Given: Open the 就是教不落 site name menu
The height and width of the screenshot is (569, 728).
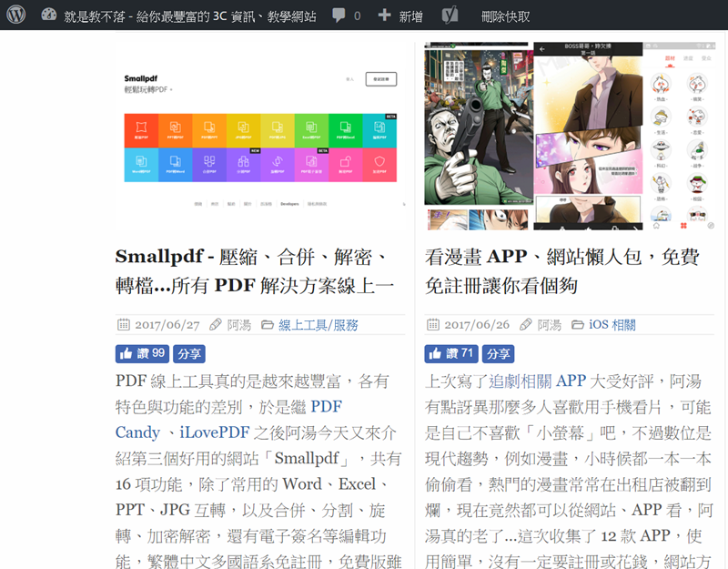Looking at the screenshot, I should (x=191, y=16).
